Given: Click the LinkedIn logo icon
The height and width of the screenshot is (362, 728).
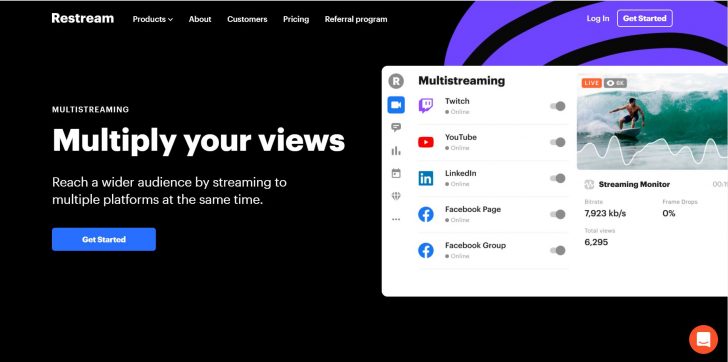Looking at the screenshot, I should pos(426,178).
